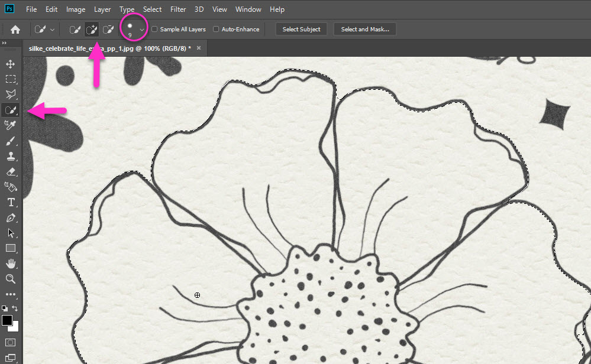
Task: Click the Select and Mask button
Action: coord(364,29)
